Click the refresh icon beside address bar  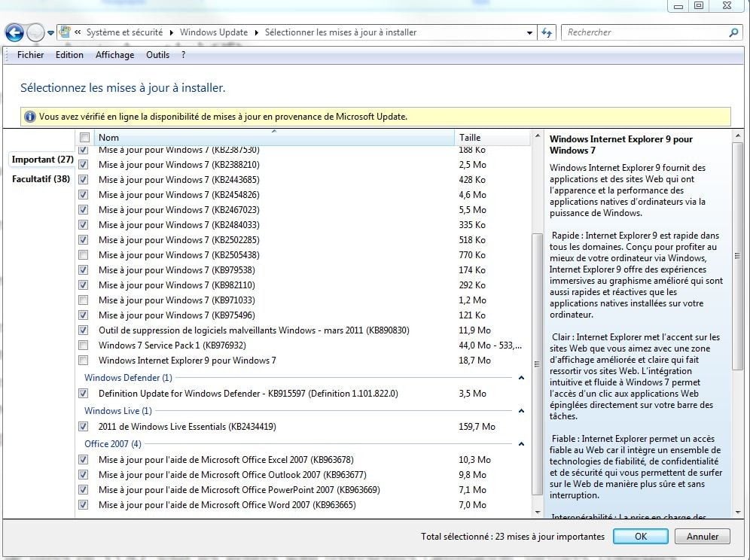click(547, 32)
